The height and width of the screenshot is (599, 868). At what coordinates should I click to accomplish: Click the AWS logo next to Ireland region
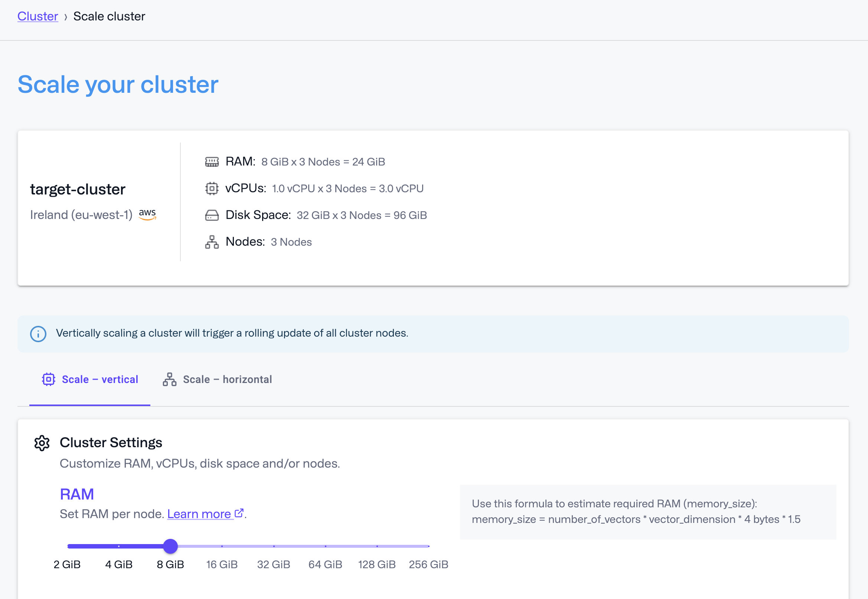tap(147, 214)
